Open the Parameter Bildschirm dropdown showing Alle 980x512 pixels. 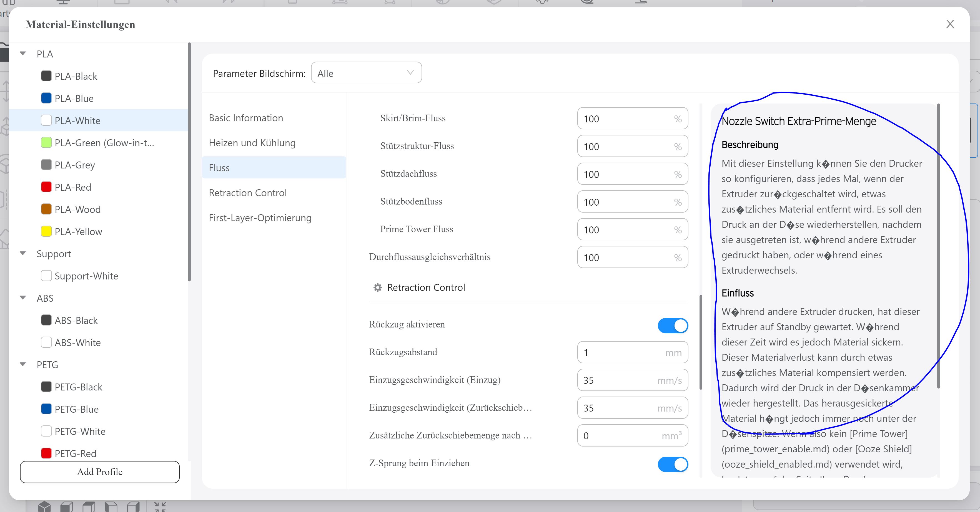point(366,73)
